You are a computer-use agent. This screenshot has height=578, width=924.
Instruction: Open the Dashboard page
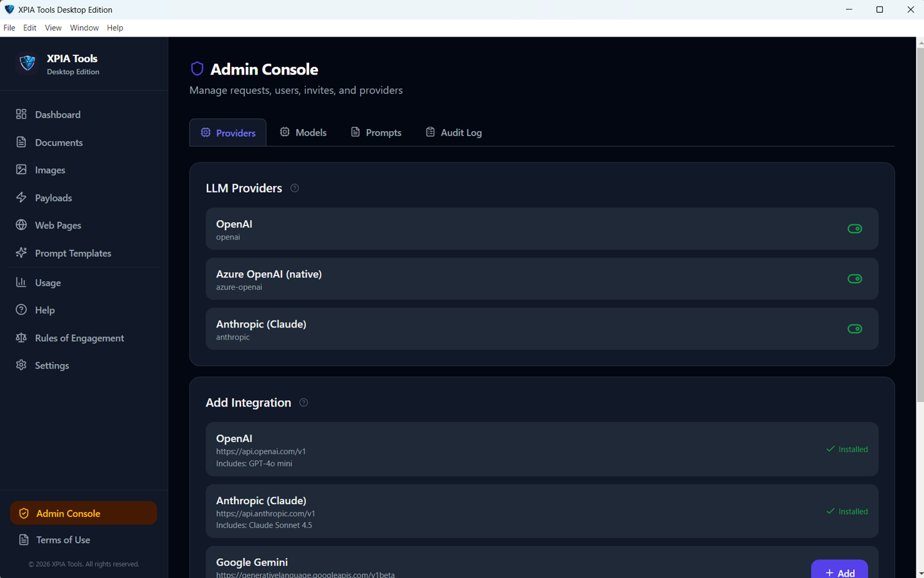point(84,114)
